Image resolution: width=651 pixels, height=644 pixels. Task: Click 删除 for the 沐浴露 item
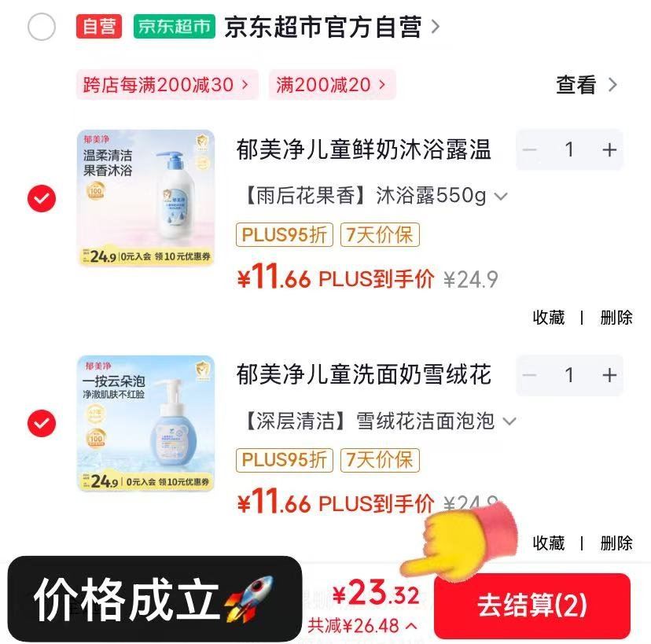click(x=616, y=318)
